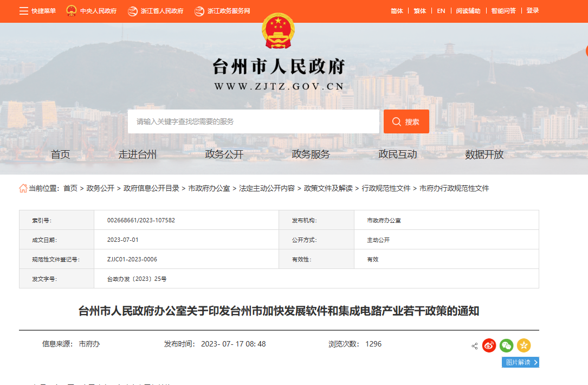The width and height of the screenshot is (588, 385).
Task: Go to 数据开放 section
Action: 485,154
